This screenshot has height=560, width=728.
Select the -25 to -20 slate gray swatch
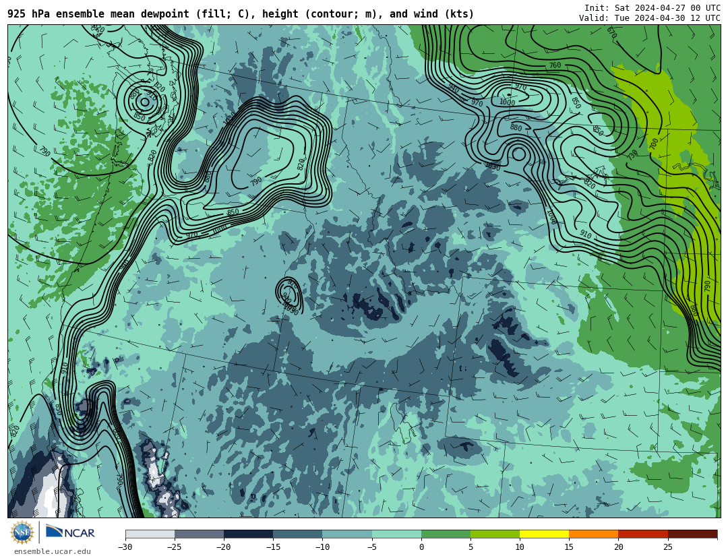click(x=199, y=534)
